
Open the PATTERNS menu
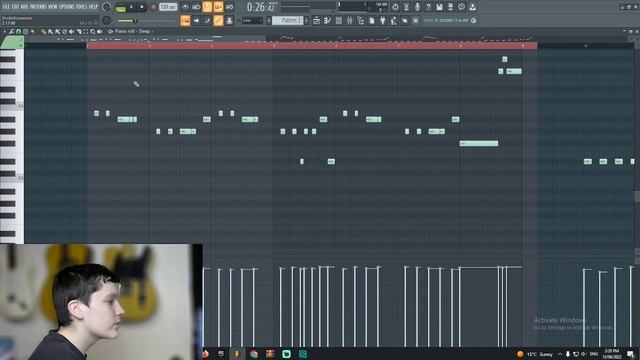[x=38, y=7]
